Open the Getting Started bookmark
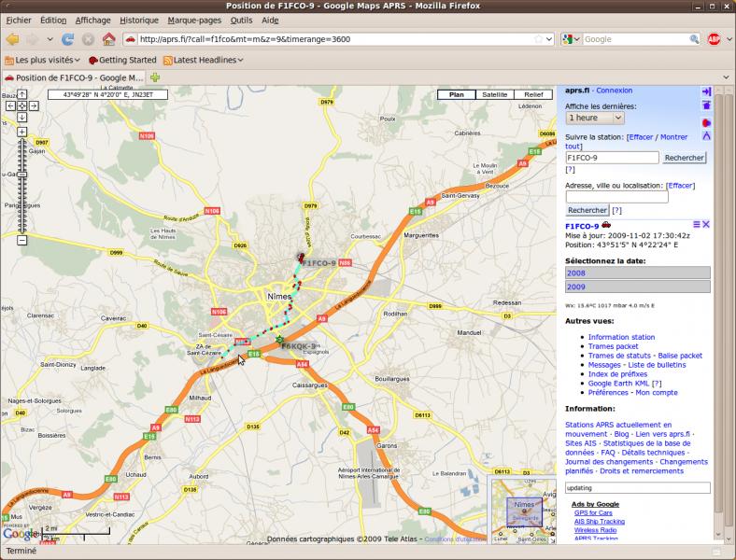Screen dimensions: 736x560 click(x=122, y=60)
